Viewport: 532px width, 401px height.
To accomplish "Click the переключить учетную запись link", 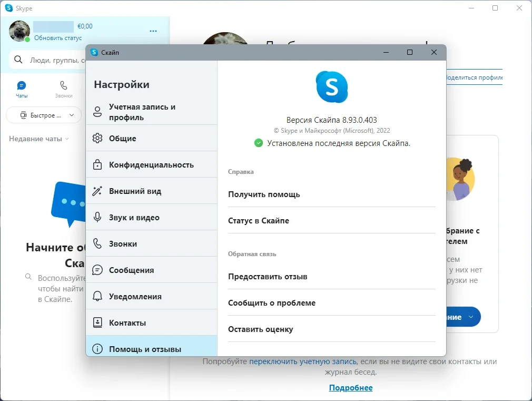I will point(303,361).
